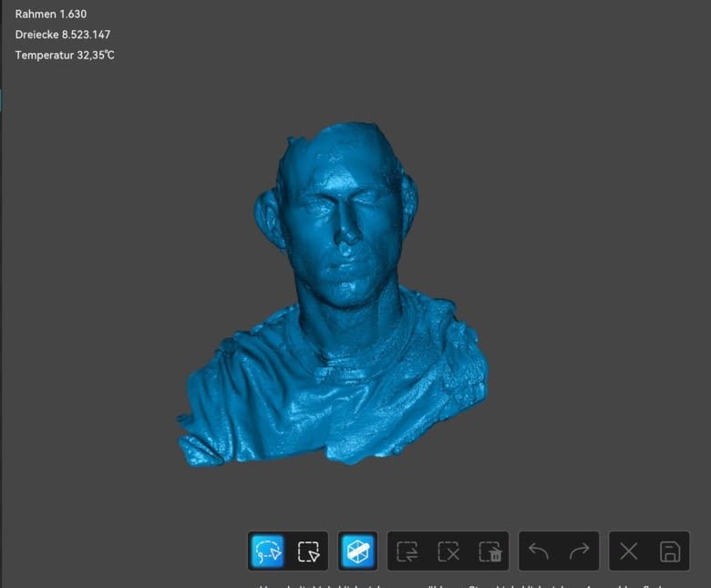Toggle the select-through cube mode

(357, 552)
